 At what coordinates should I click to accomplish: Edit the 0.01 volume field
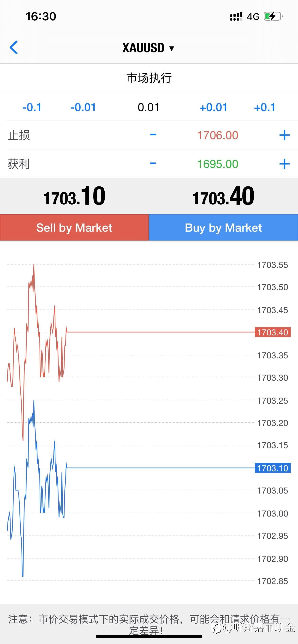point(149,108)
